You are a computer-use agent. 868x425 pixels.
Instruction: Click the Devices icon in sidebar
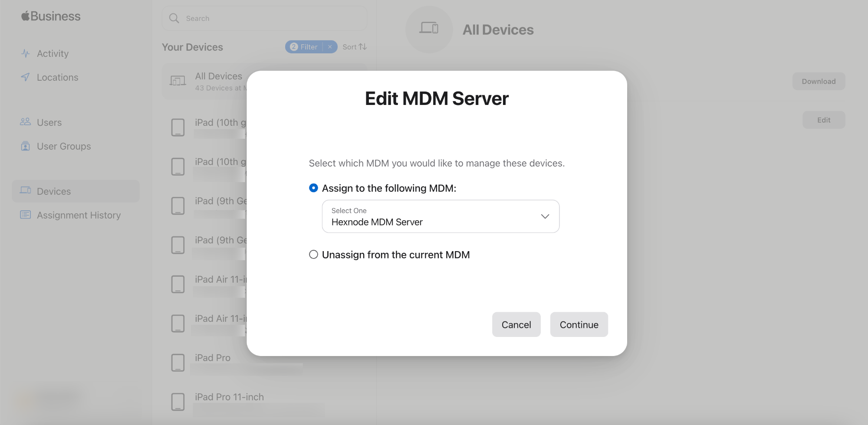click(26, 191)
